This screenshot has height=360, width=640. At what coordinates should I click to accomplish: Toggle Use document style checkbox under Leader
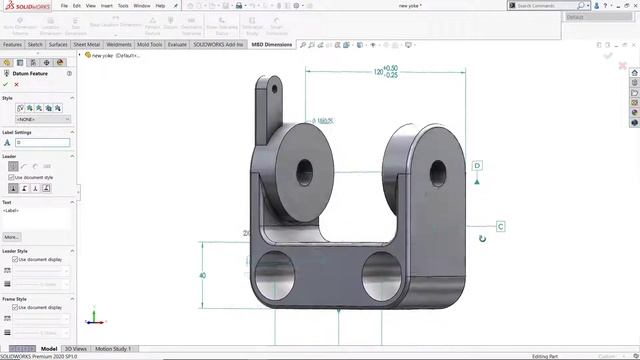[x=11, y=177]
